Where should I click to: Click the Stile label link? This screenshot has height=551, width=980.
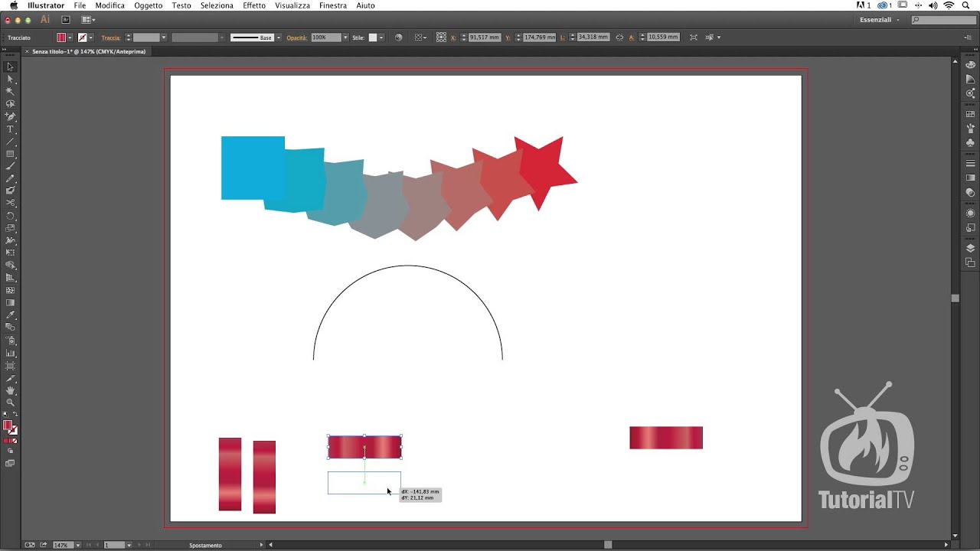358,37
